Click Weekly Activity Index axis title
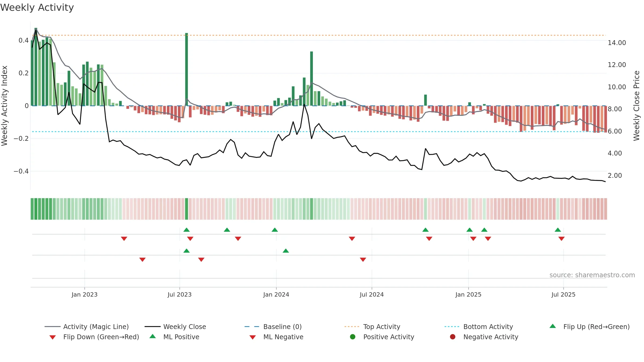Screen dimensions: 644x362 pyautogui.click(x=4, y=106)
